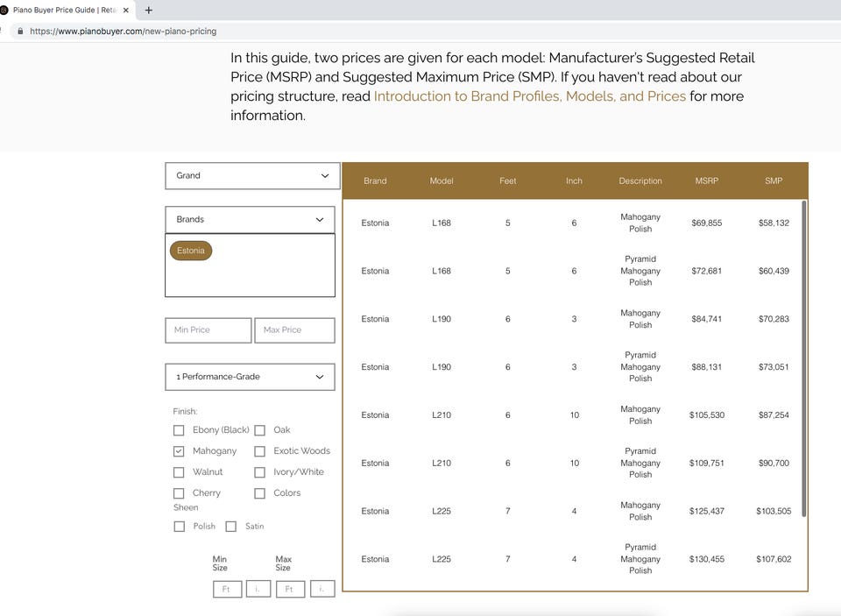Click L225 model in $125,437 row

(x=442, y=511)
